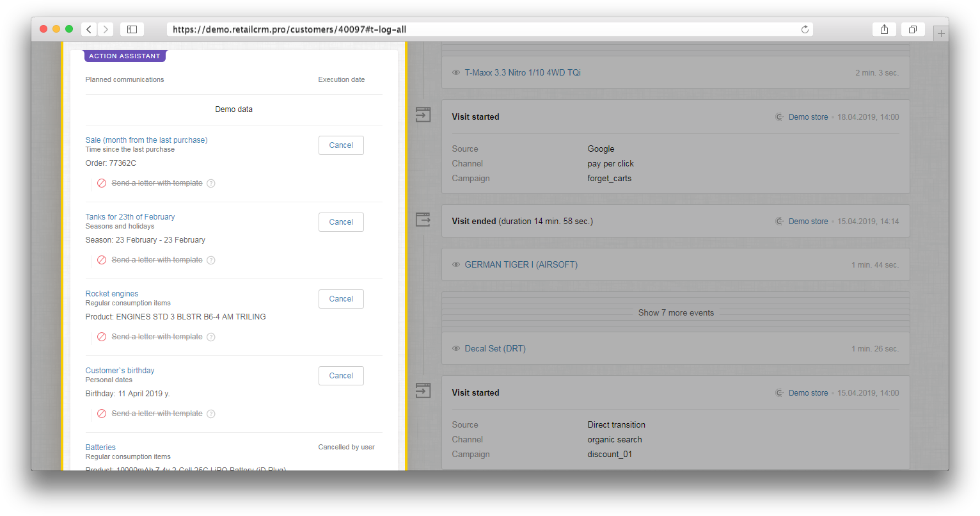
Task: Click help icon under Customer's birthday letter action
Action: click(x=211, y=414)
